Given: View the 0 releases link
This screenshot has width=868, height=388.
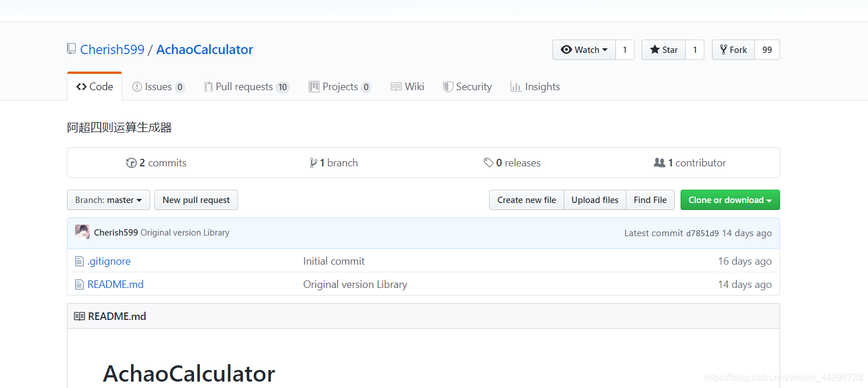Looking at the screenshot, I should 512,163.
